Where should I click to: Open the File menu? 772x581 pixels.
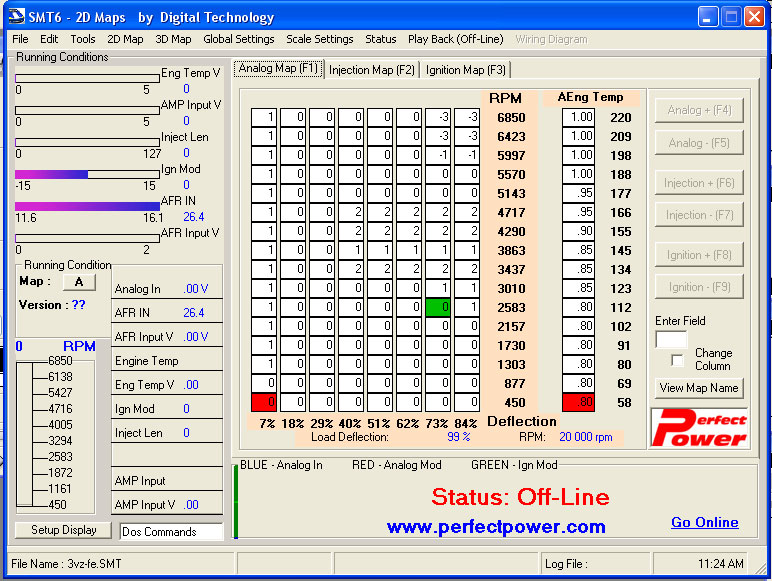[x=20, y=39]
